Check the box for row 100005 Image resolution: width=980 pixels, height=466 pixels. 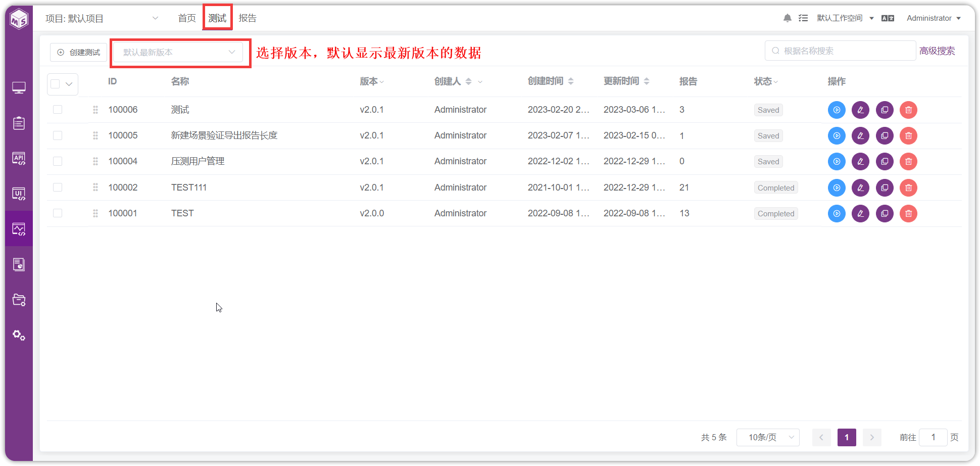pos(58,135)
